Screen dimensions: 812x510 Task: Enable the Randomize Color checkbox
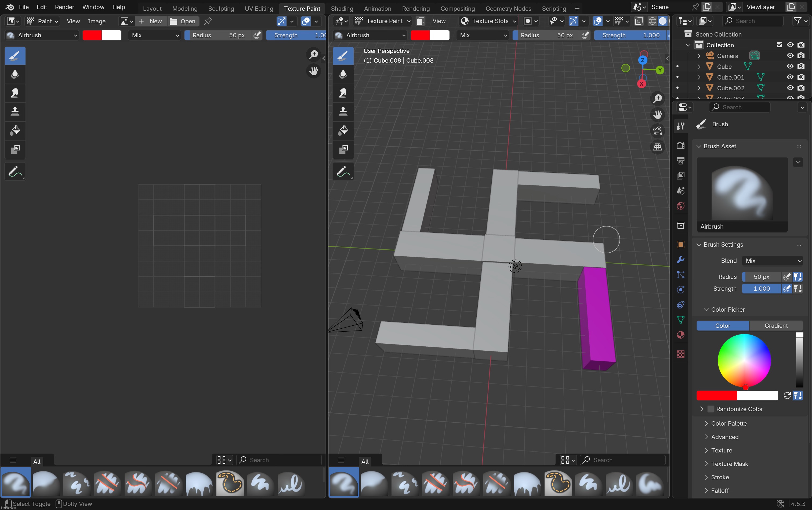click(x=711, y=409)
